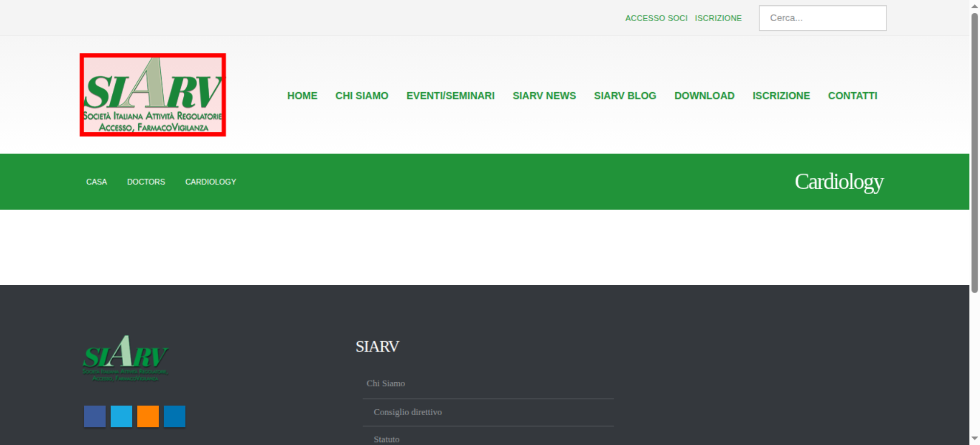The width and height of the screenshot is (980, 445).
Task: Open the light blue Twitter social icon
Action: click(x=122, y=416)
